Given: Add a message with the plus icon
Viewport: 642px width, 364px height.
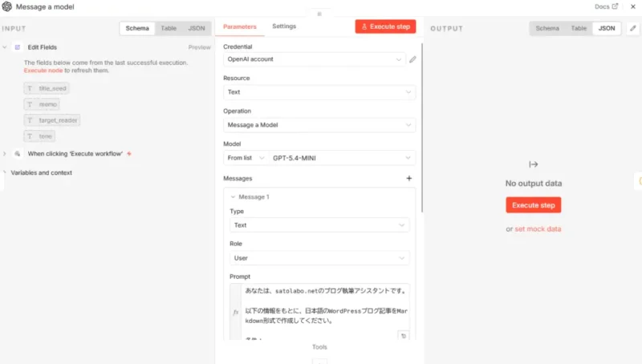Looking at the screenshot, I should click(408, 178).
